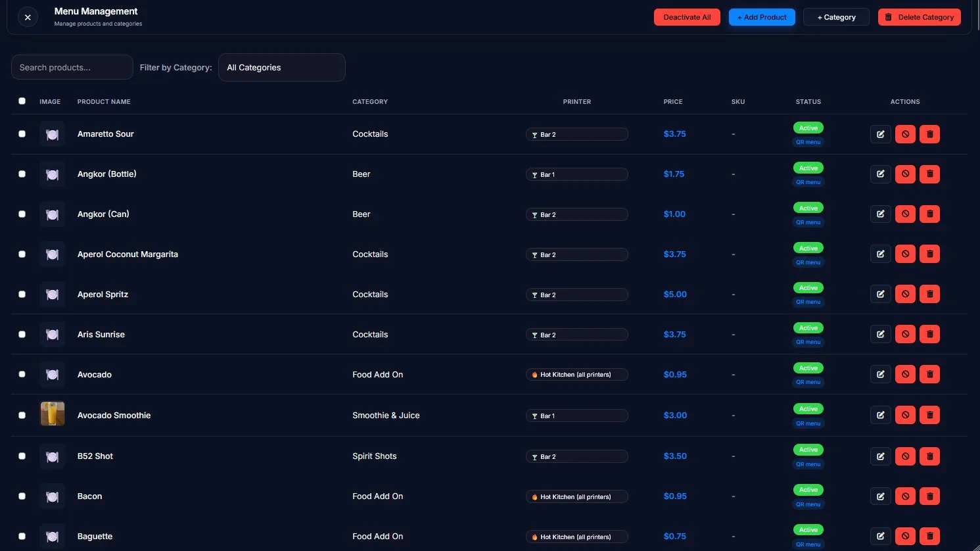Screen dimensions: 980x551
Task: Deactivate the Avocado Smoothie product
Action: pos(905,416)
